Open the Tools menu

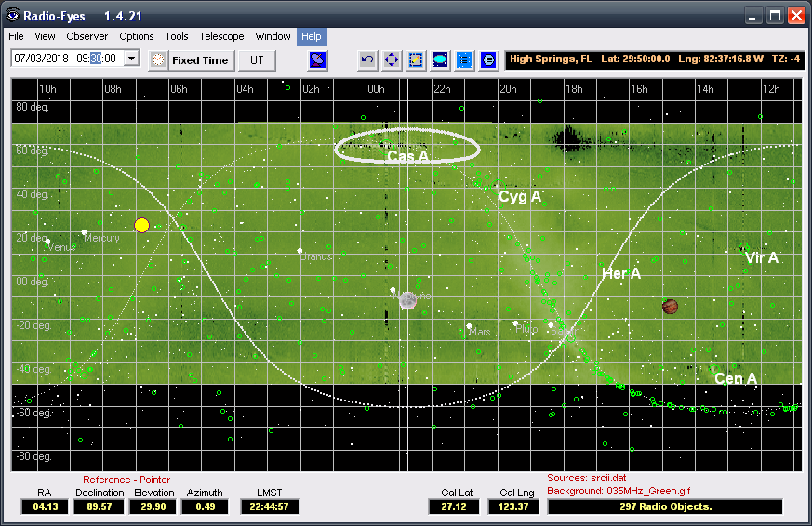[x=177, y=36]
